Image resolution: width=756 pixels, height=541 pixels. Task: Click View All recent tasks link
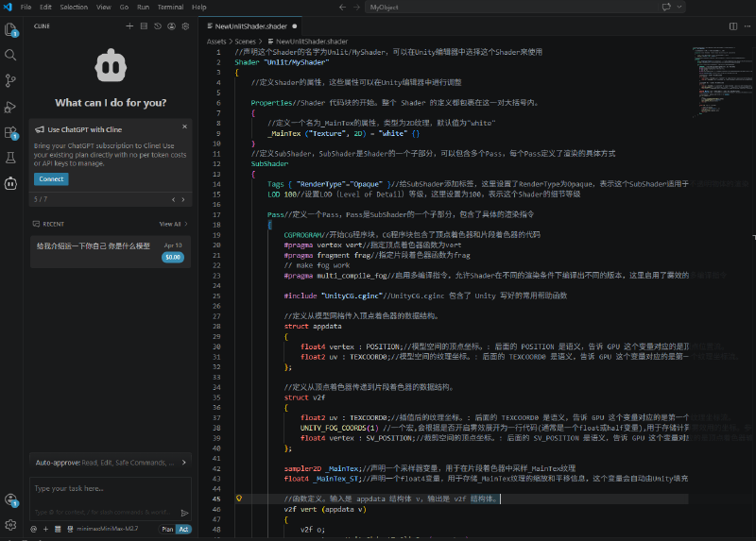point(171,224)
